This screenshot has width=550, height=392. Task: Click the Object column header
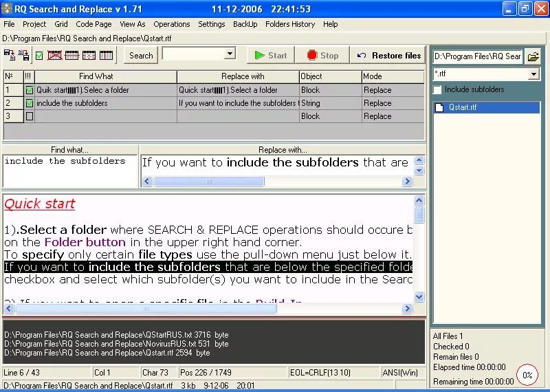tap(331, 76)
